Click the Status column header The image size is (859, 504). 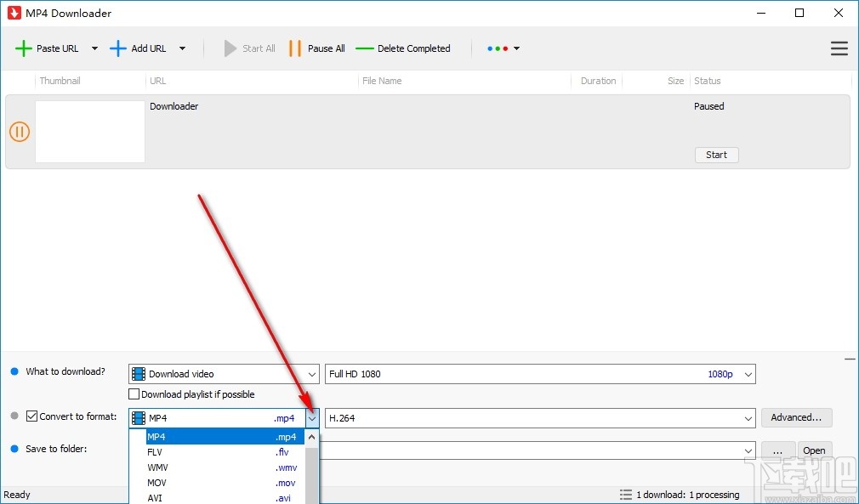[708, 81]
